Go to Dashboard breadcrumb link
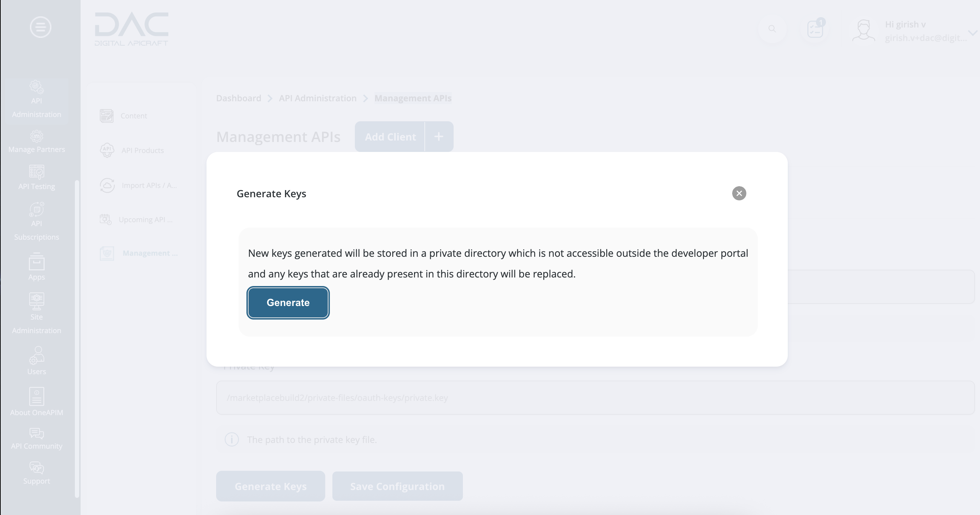The width and height of the screenshot is (980, 515). coord(239,98)
